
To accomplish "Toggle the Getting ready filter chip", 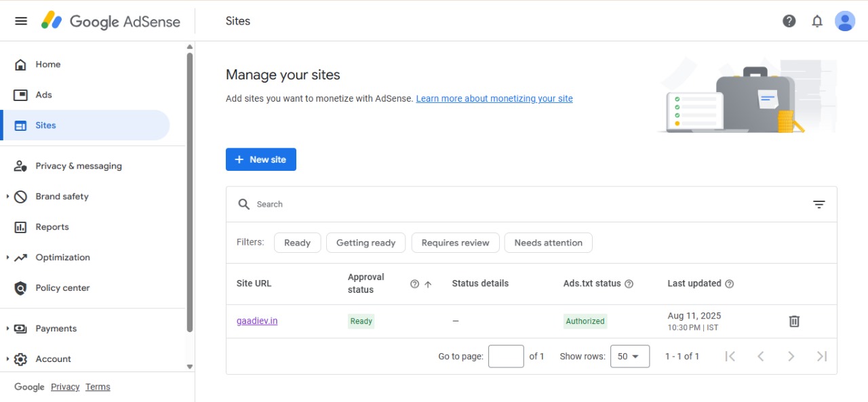I will pos(366,243).
